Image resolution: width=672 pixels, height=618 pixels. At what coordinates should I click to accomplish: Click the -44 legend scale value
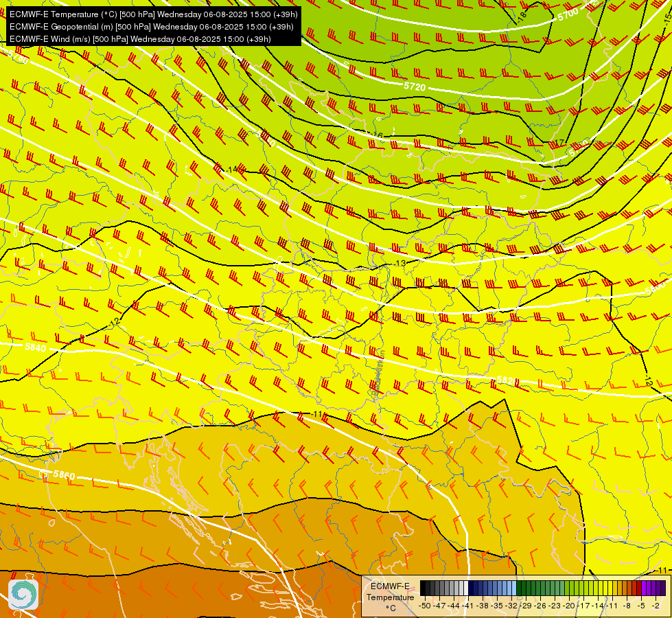[x=454, y=606]
